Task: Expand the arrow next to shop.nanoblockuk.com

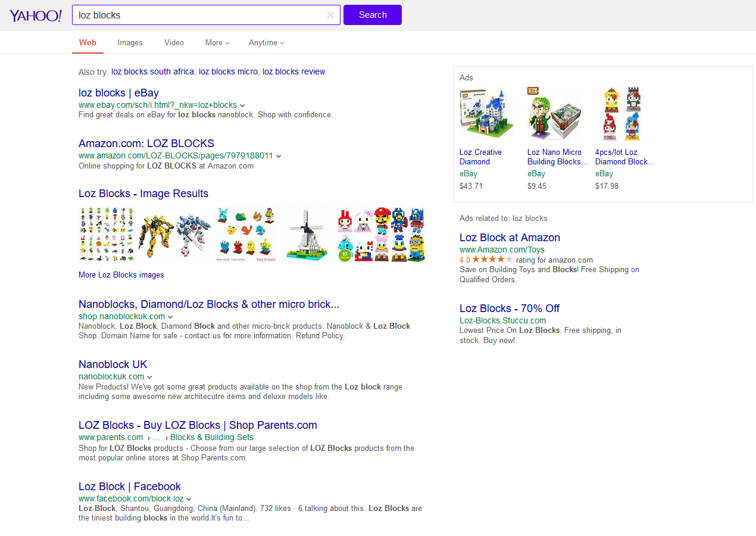Action: [170, 317]
